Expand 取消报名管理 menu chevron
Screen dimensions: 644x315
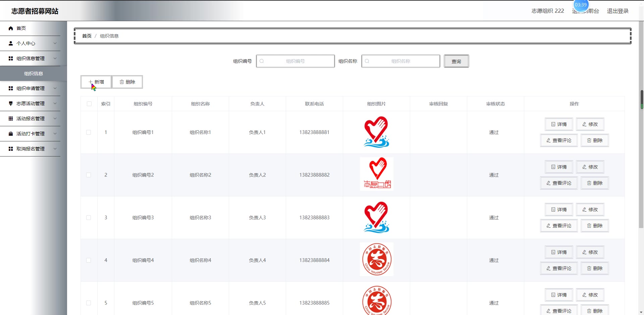tap(55, 149)
